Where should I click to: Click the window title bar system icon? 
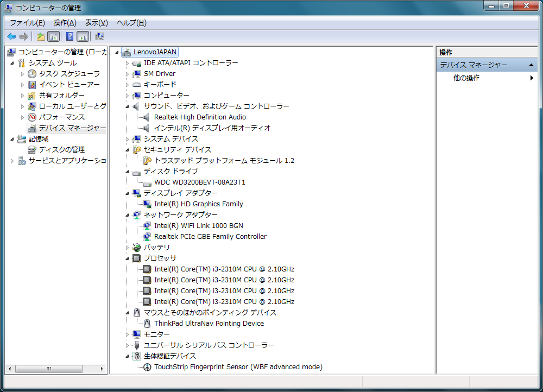pos(8,8)
